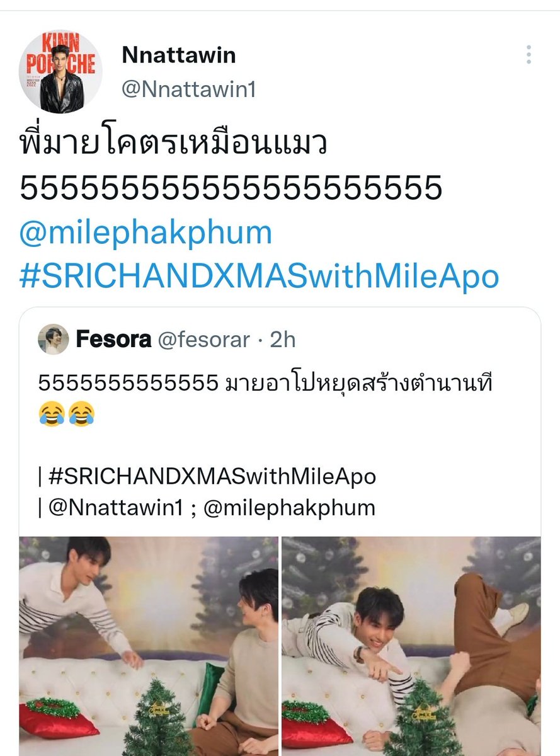Open the tweet's three-dot options menu
The height and width of the screenshot is (756, 560).
tap(529, 55)
